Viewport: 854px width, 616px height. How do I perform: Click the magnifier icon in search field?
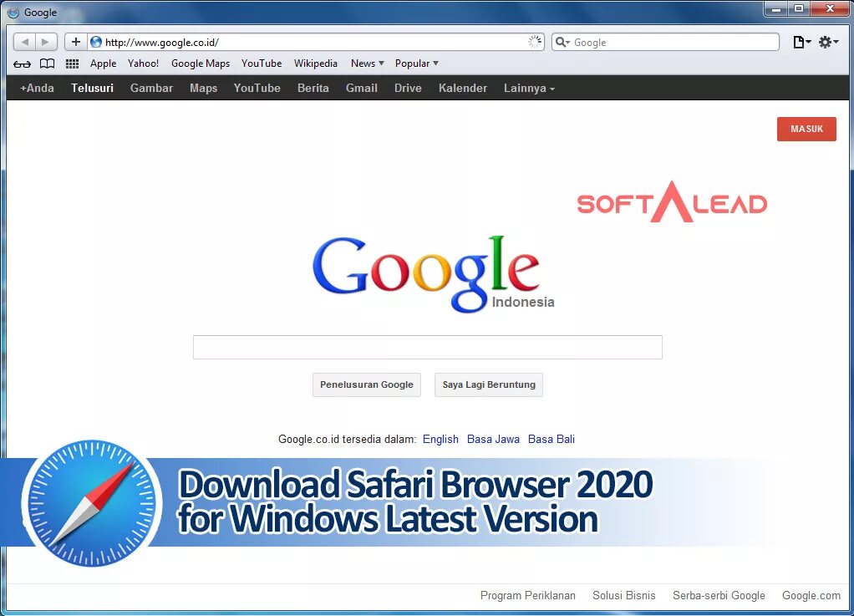[562, 42]
